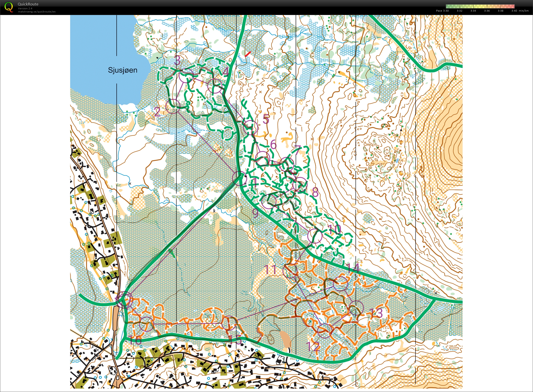Select control circle 11 on the map

(290, 271)
